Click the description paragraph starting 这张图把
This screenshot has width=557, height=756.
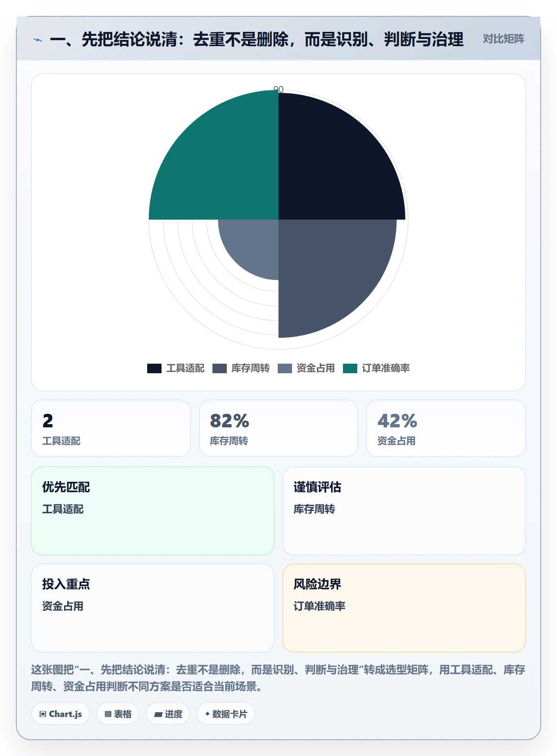click(x=278, y=678)
